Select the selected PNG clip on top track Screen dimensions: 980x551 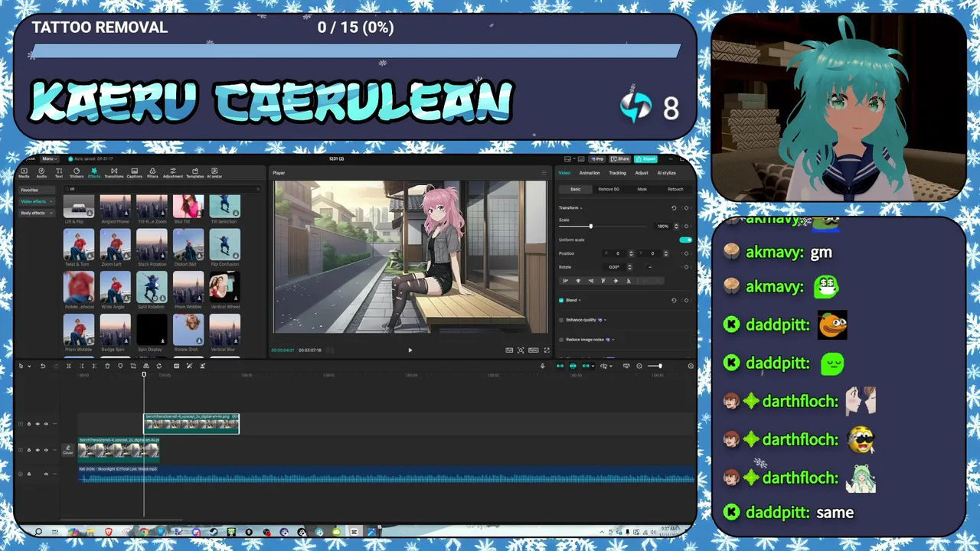coord(191,424)
